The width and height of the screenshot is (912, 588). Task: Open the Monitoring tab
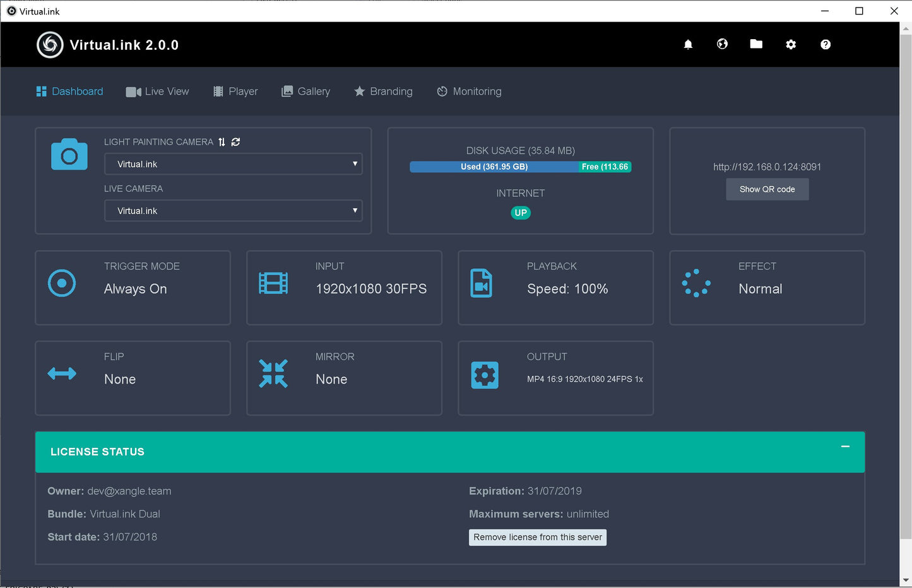[x=469, y=91]
